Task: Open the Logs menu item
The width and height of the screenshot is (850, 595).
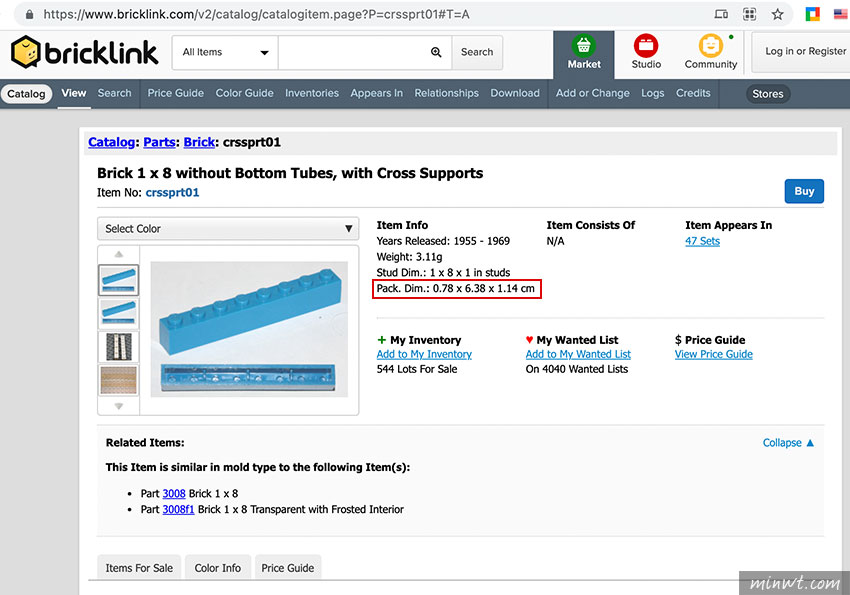Action: (653, 93)
